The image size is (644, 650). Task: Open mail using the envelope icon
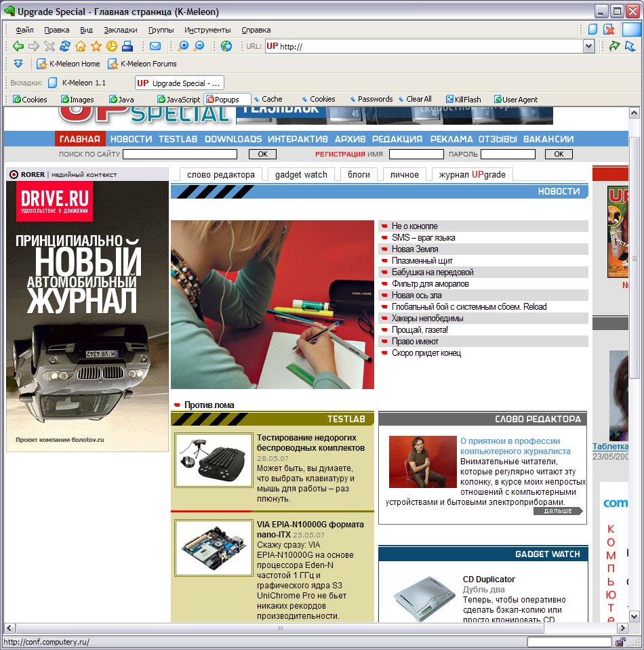155,46
